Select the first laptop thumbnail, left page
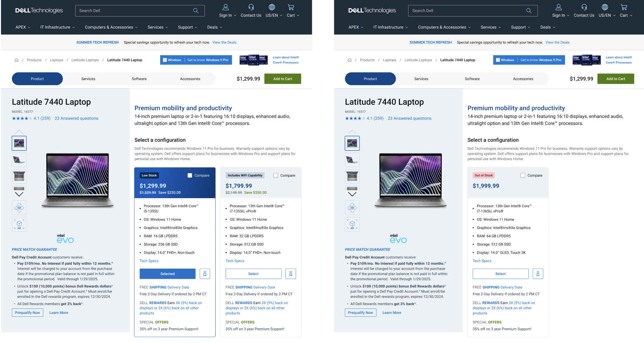Image resolution: width=644 pixels, height=343 pixels. pos(19,143)
